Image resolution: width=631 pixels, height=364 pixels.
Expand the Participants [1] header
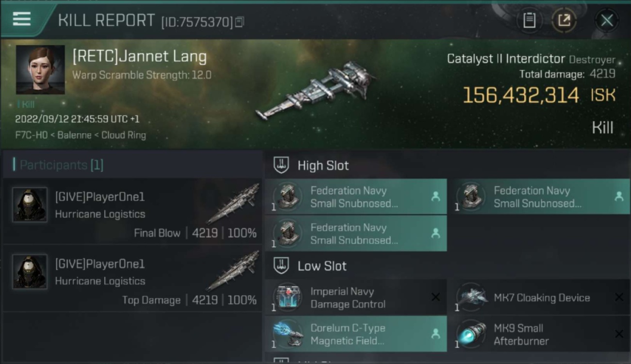pos(58,165)
